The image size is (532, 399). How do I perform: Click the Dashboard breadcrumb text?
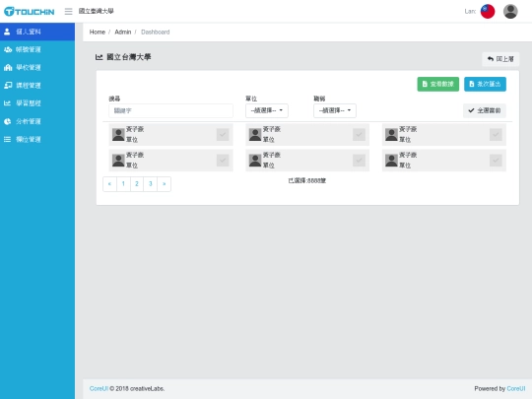tap(156, 32)
